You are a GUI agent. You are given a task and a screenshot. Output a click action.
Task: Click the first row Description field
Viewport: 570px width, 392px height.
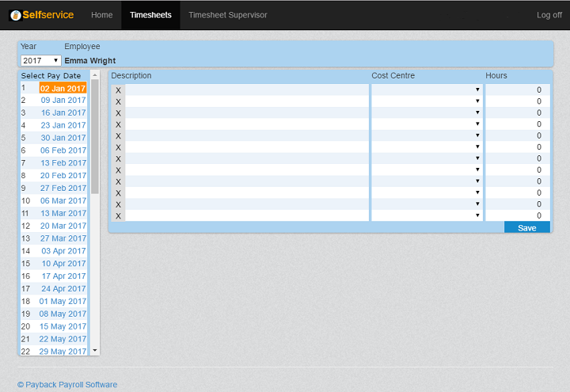pyautogui.click(x=247, y=90)
